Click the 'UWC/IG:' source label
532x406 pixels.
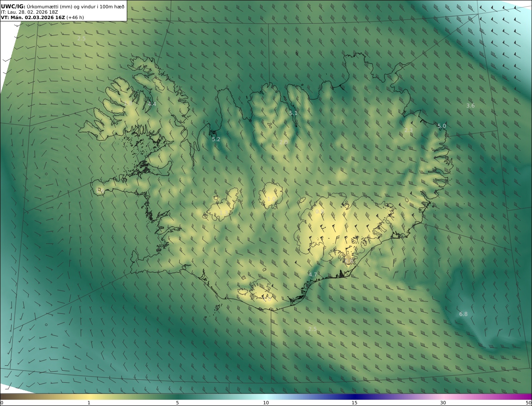tap(13, 6)
